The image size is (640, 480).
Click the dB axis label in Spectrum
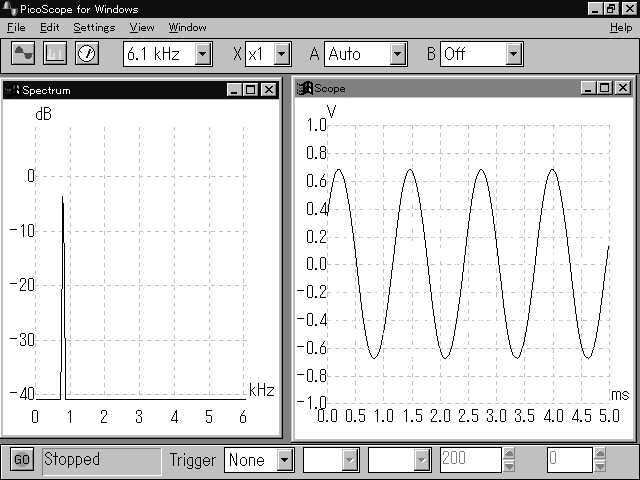point(44,114)
